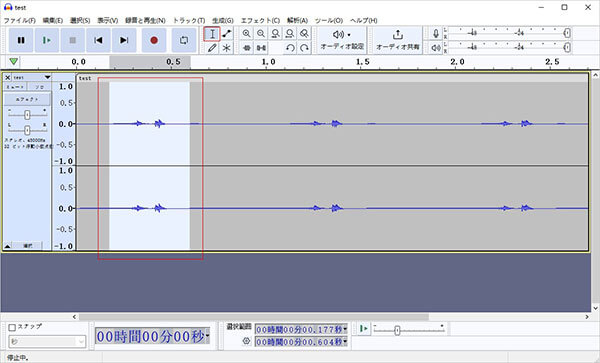600x363 pixels.
Task: Select the Draw (pencil) tool
Action: (212, 48)
